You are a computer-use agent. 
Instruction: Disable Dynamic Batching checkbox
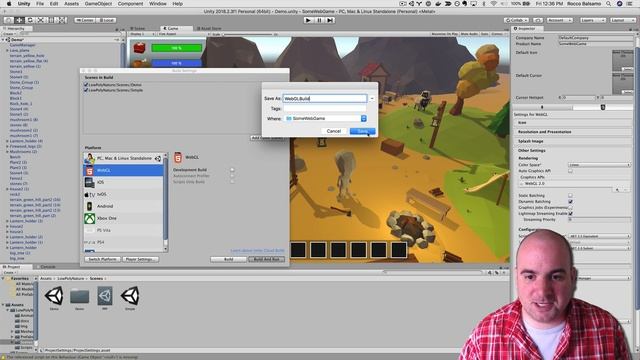570,202
